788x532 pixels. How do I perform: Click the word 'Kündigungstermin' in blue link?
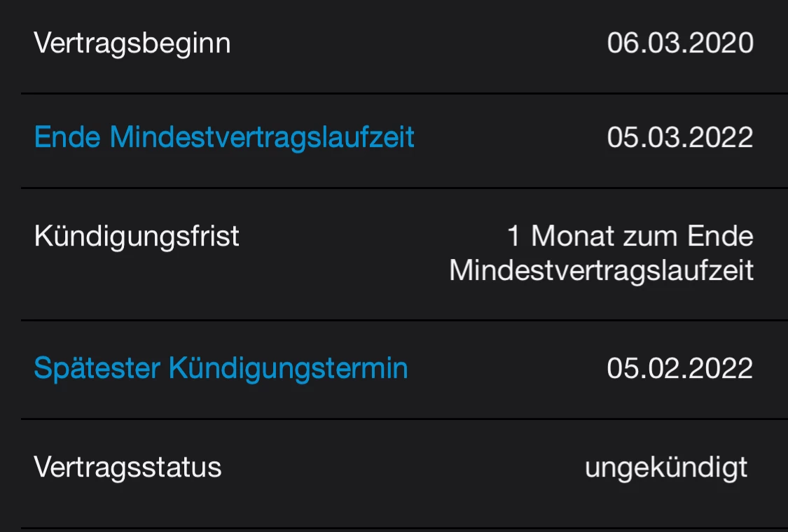coord(288,369)
